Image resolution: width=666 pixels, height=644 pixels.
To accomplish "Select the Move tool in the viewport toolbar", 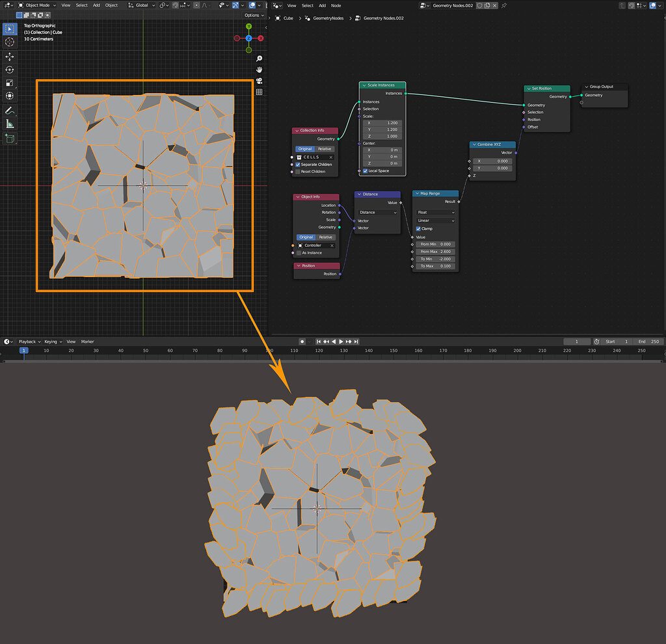I will click(x=10, y=56).
